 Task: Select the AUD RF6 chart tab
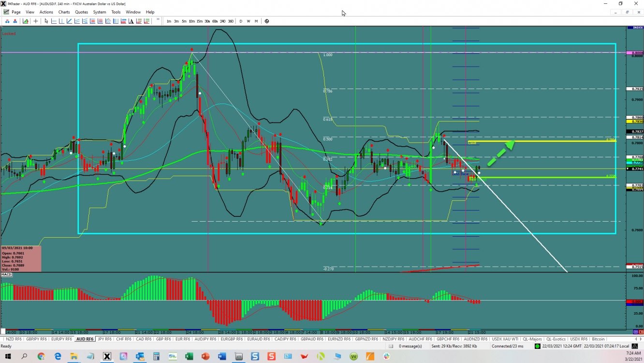[x=85, y=339]
